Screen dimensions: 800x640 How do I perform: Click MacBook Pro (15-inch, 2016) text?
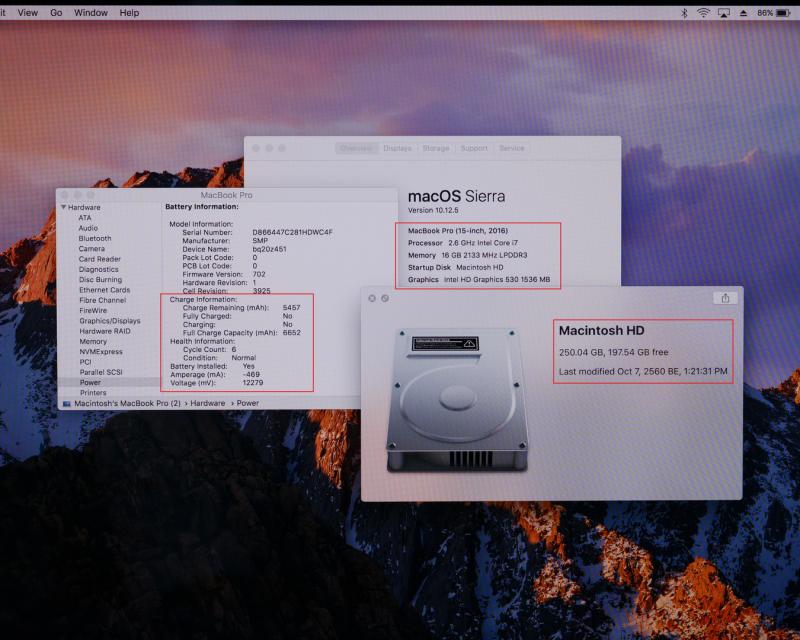click(x=458, y=231)
